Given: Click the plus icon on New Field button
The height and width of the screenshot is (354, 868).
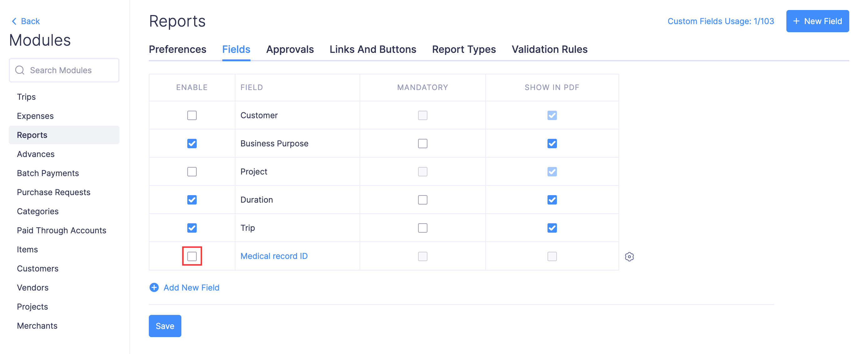Looking at the screenshot, I should coord(796,21).
